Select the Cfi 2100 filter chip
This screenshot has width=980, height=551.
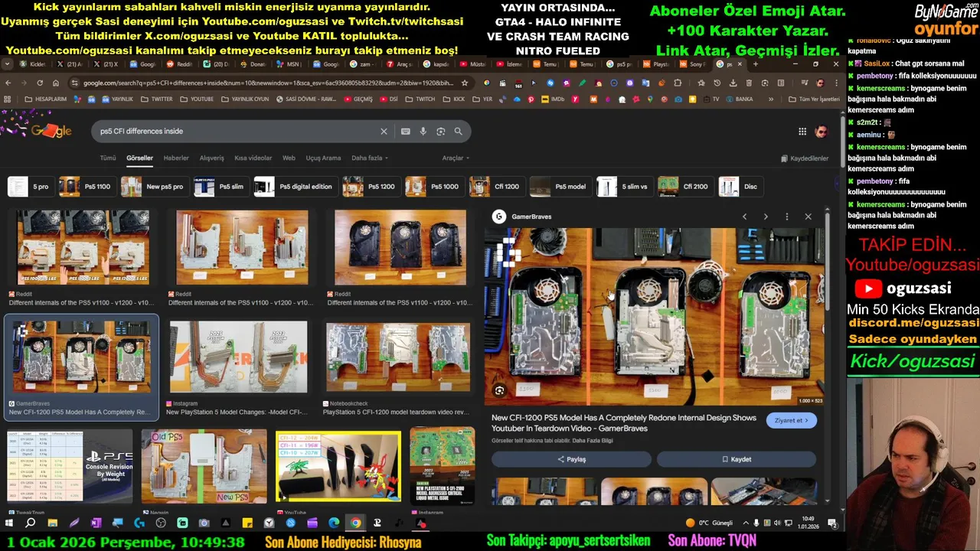tap(685, 187)
